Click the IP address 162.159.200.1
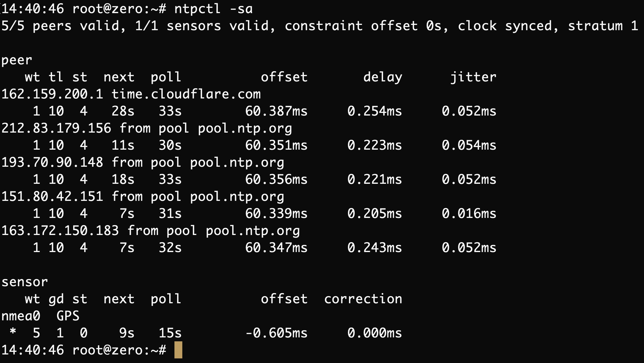This screenshot has width=644, height=363. point(52,94)
